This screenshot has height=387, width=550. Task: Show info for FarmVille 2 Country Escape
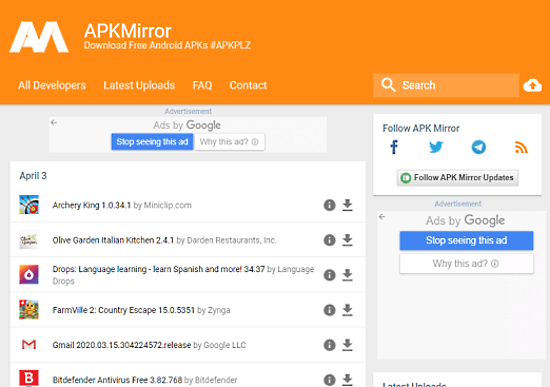(x=329, y=310)
